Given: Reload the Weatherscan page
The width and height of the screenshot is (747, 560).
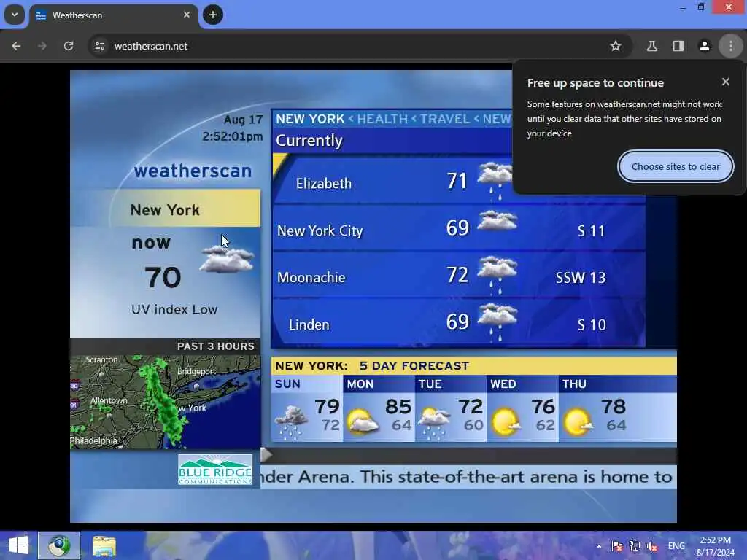Looking at the screenshot, I should pyautogui.click(x=69, y=46).
